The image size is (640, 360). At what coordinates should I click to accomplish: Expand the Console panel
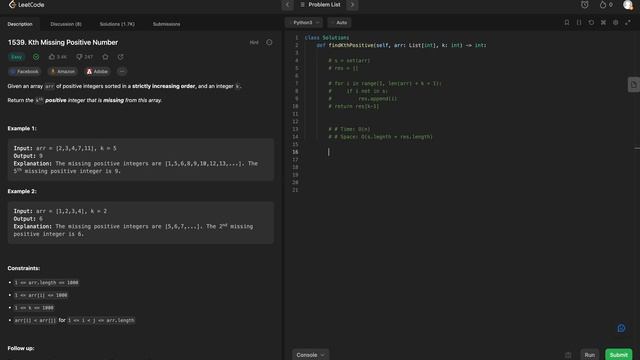click(310, 355)
